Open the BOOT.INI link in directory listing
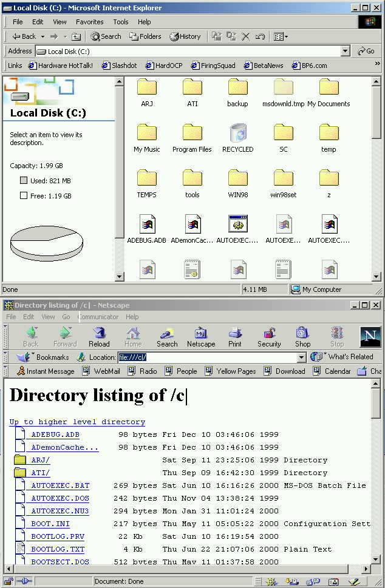This screenshot has width=385, height=588. pyautogui.click(x=50, y=524)
